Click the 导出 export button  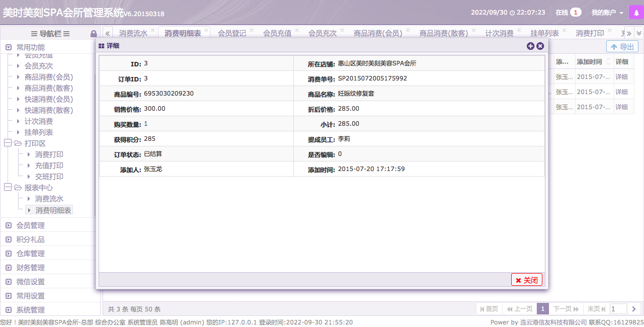(622, 47)
